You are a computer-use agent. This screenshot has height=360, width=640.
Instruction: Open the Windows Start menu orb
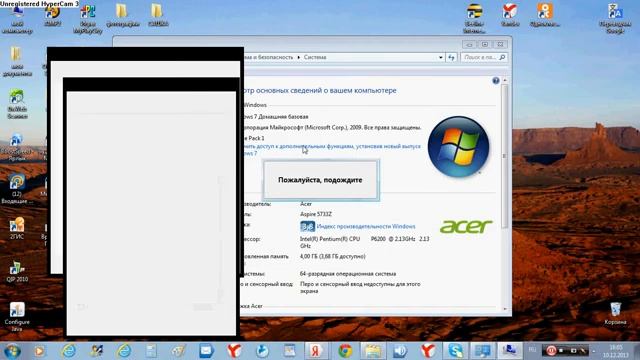tap(12, 351)
